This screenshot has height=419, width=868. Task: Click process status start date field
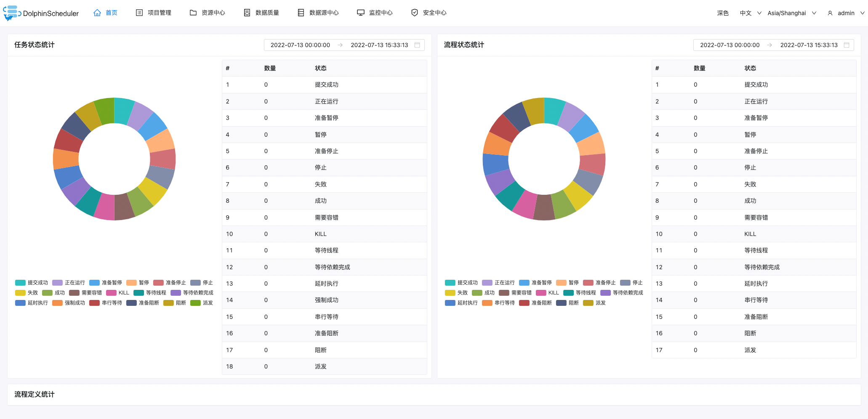coord(730,45)
